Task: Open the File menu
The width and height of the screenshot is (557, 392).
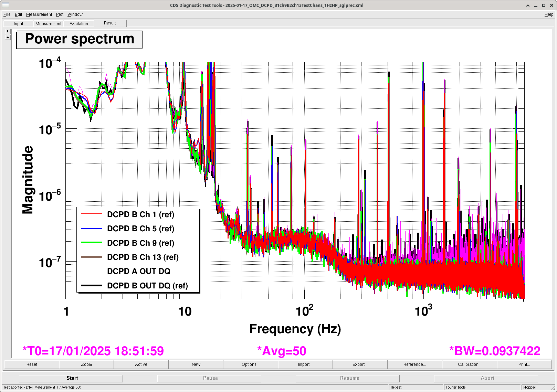Action: coord(7,14)
